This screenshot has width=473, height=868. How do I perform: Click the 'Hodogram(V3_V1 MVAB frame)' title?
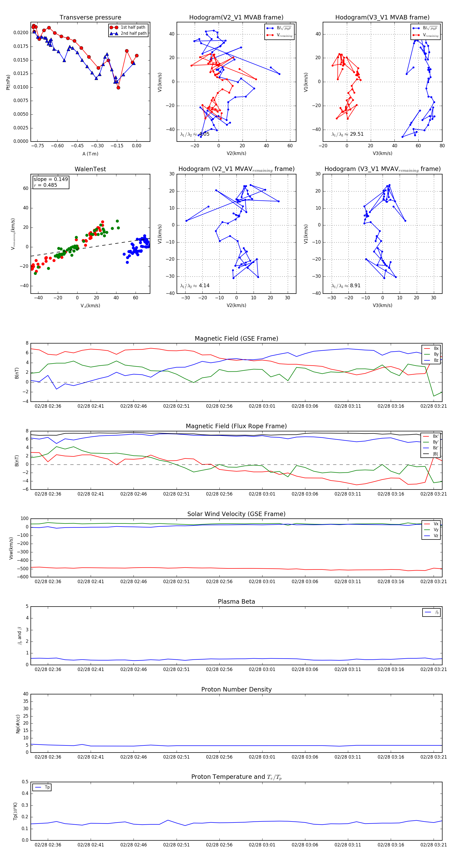pyautogui.click(x=382, y=18)
